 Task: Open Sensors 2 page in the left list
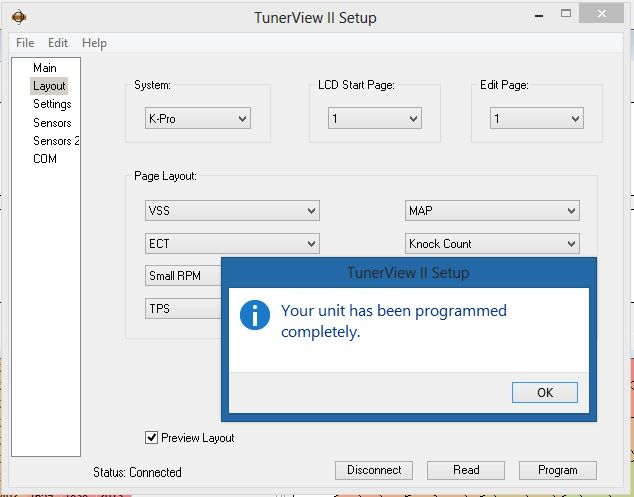point(56,141)
